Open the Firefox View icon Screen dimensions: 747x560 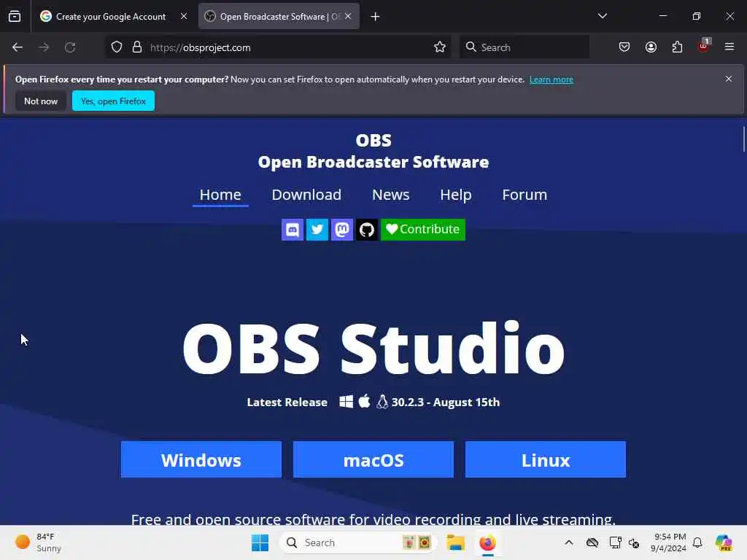[15, 16]
